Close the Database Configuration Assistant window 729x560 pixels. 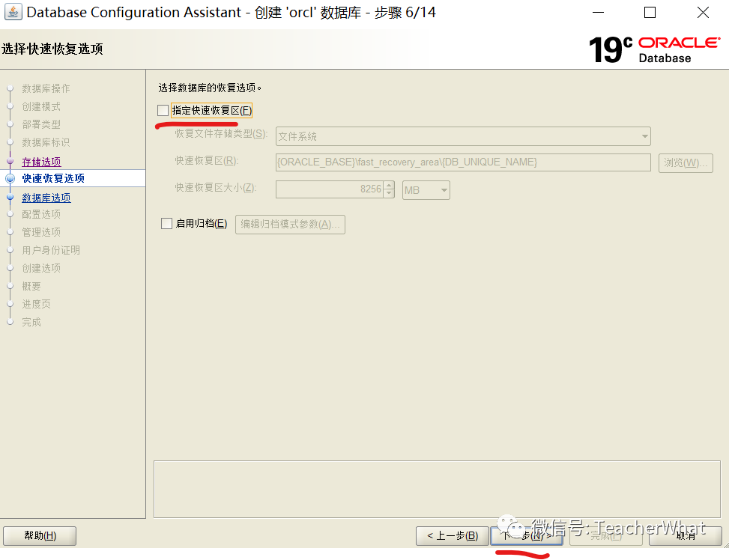tap(703, 13)
